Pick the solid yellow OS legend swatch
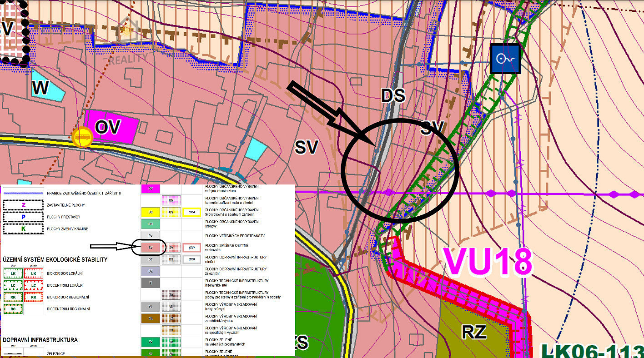 pos(151,212)
